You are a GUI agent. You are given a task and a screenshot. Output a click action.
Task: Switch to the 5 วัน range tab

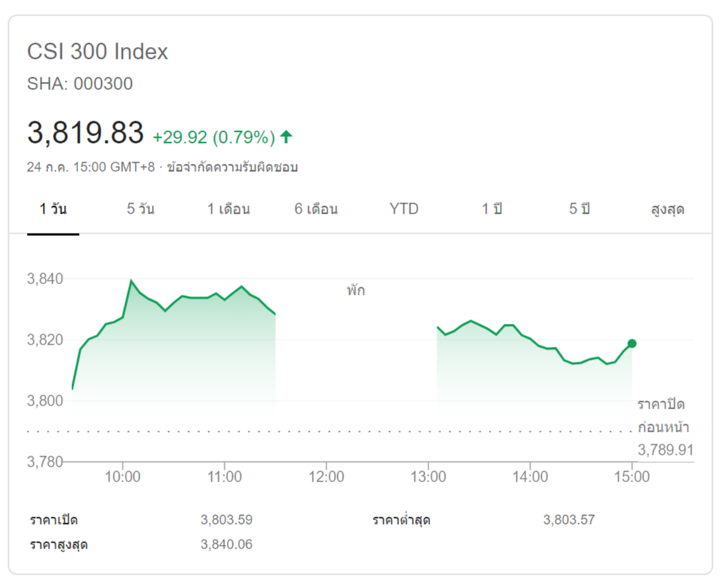[x=141, y=209]
